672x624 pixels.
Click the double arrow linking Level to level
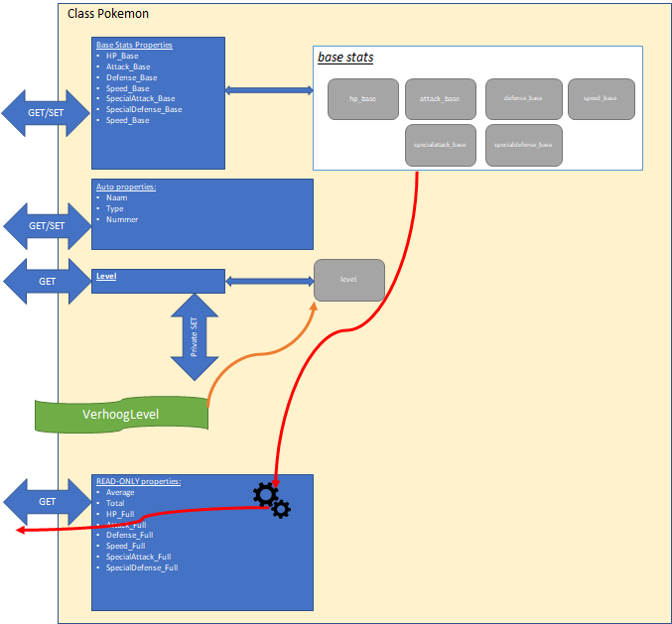coord(269,282)
